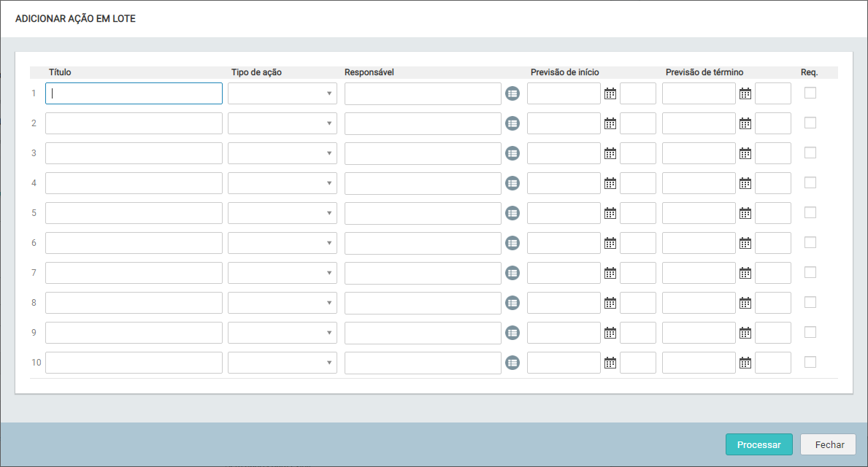This screenshot has height=467, width=868.
Task: Open start date calendar in row 2
Action: (x=610, y=123)
